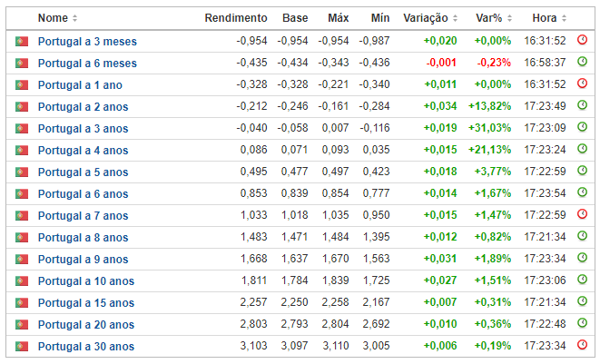Open the Portugal a 15 anos link

(86, 303)
